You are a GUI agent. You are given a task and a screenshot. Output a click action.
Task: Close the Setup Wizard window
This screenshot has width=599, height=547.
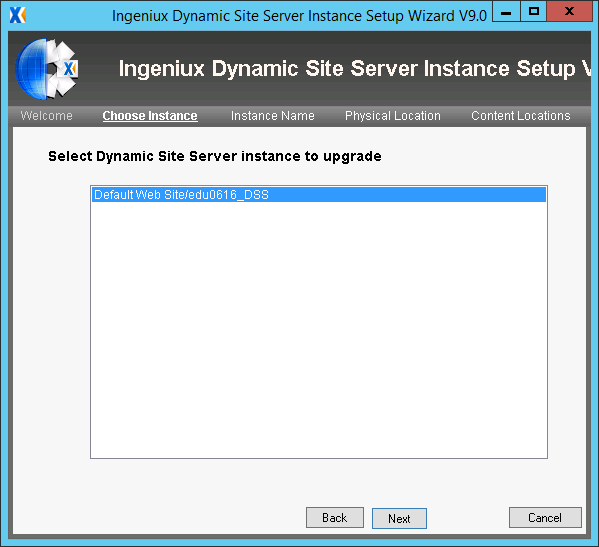click(570, 11)
